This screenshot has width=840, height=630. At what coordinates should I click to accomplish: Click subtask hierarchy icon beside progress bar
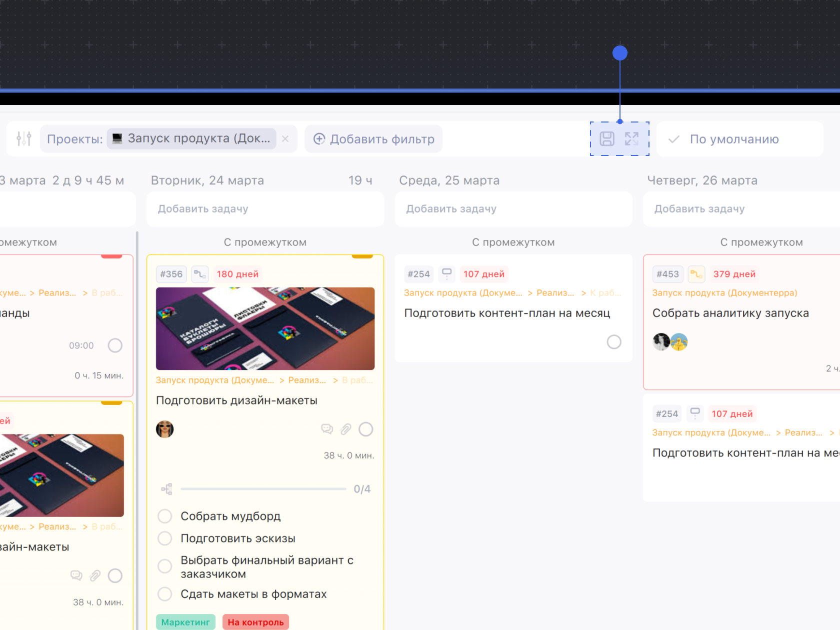point(166,489)
